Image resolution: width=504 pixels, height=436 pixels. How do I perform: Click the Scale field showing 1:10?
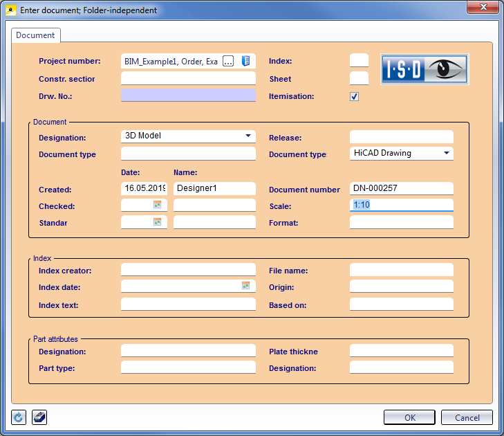point(401,206)
